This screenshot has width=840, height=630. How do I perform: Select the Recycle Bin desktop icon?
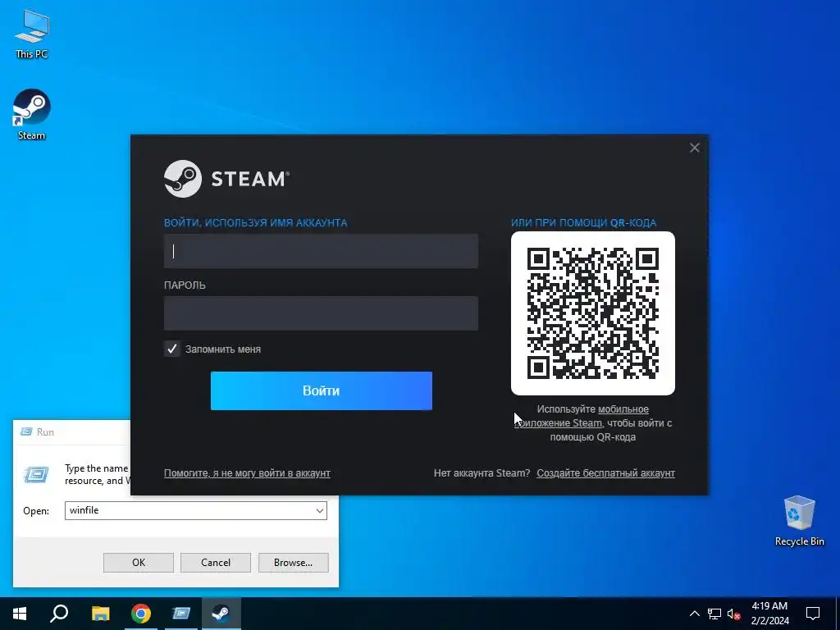[x=799, y=521]
